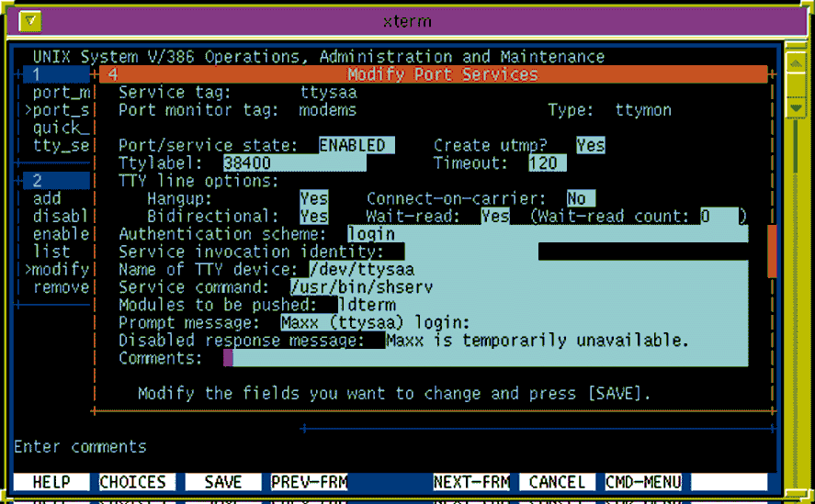Change the Create utmp Yes value
Screen dimensions: 815x504
tap(590, 145)
